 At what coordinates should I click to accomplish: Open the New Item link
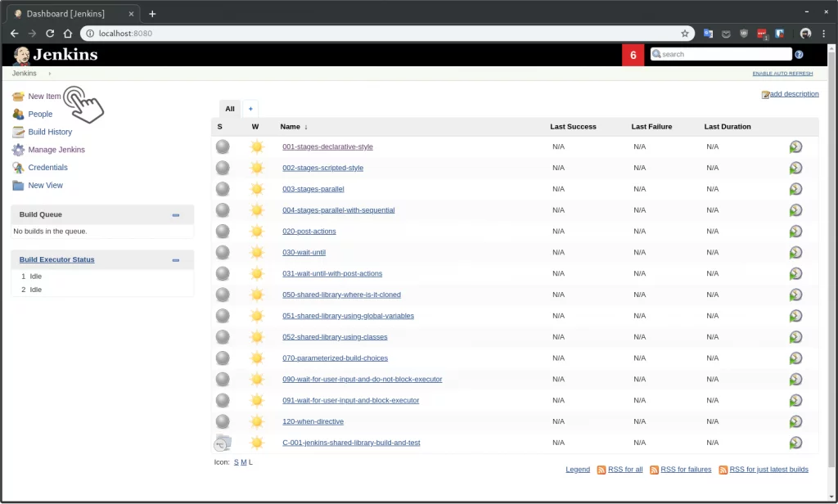44,97
